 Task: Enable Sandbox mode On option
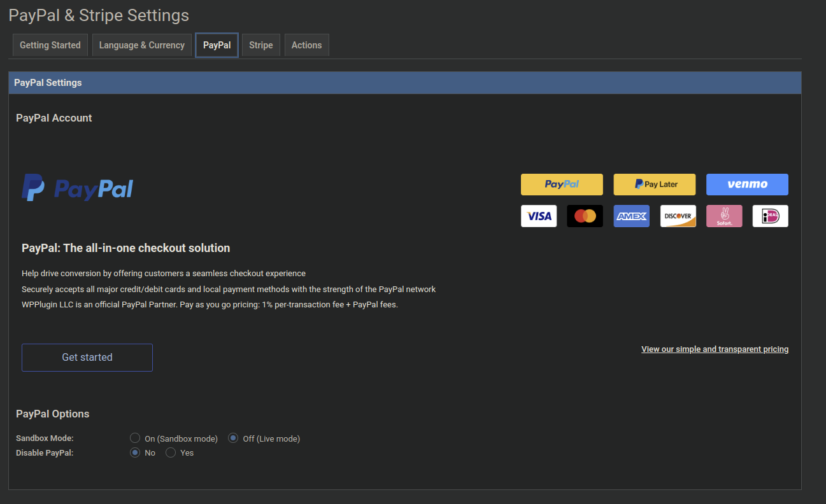coord(135,438)
